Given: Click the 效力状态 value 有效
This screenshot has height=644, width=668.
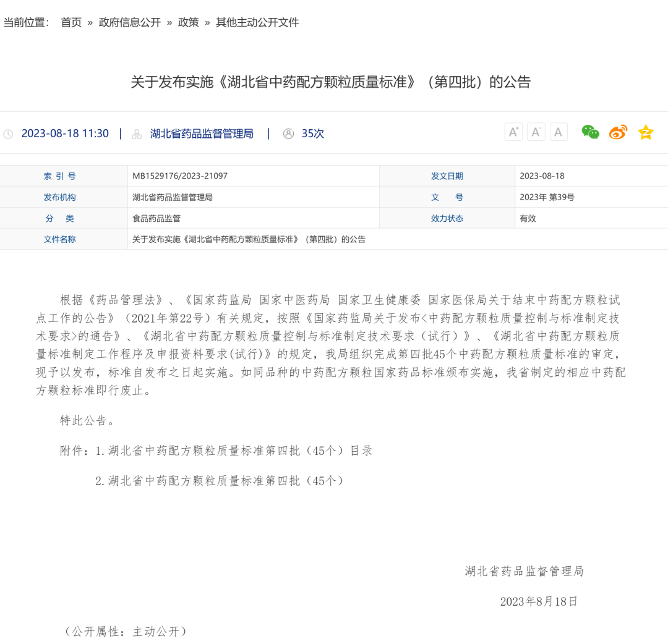Looking at the screenshot, I should pyautogui.click(x=528, y=218).
